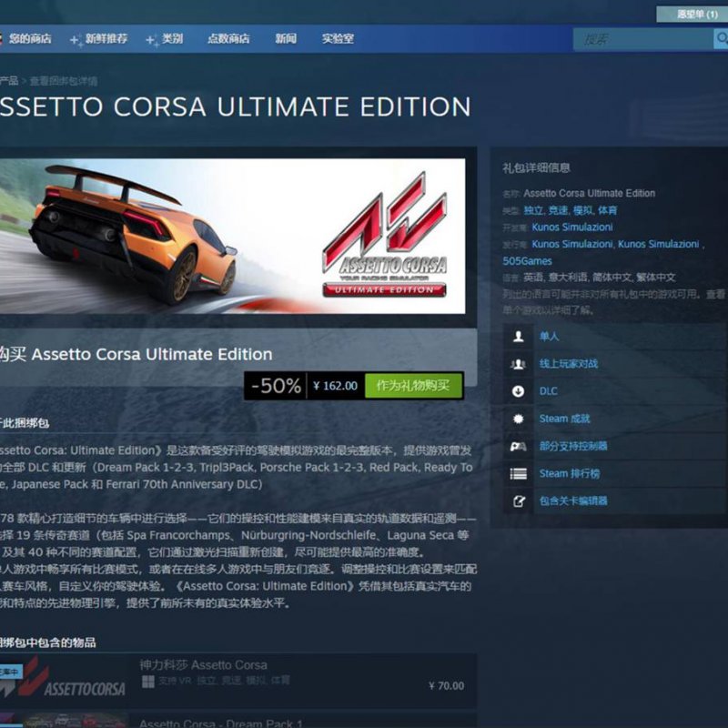Open the 新鲜推荐 menu

coord(106,38)
